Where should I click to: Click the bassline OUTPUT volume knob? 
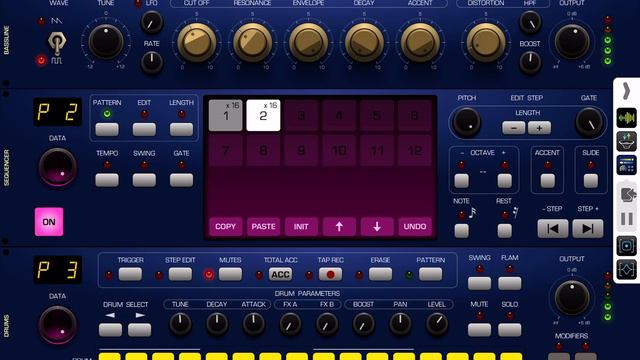[572, 42]
